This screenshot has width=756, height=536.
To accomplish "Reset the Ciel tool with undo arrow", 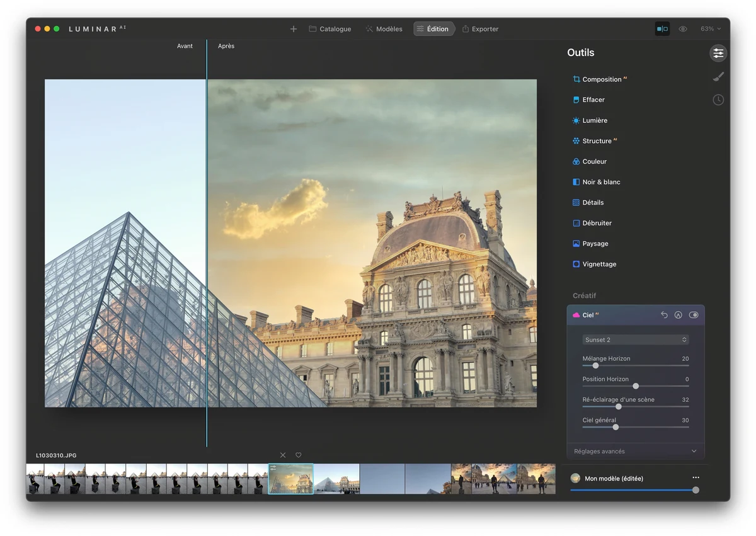I will [x=664, y=315].
